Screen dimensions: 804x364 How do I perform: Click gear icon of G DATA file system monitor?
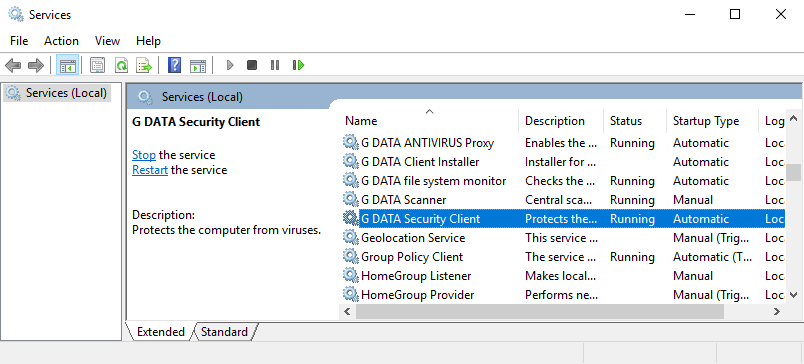click(351, 180)
